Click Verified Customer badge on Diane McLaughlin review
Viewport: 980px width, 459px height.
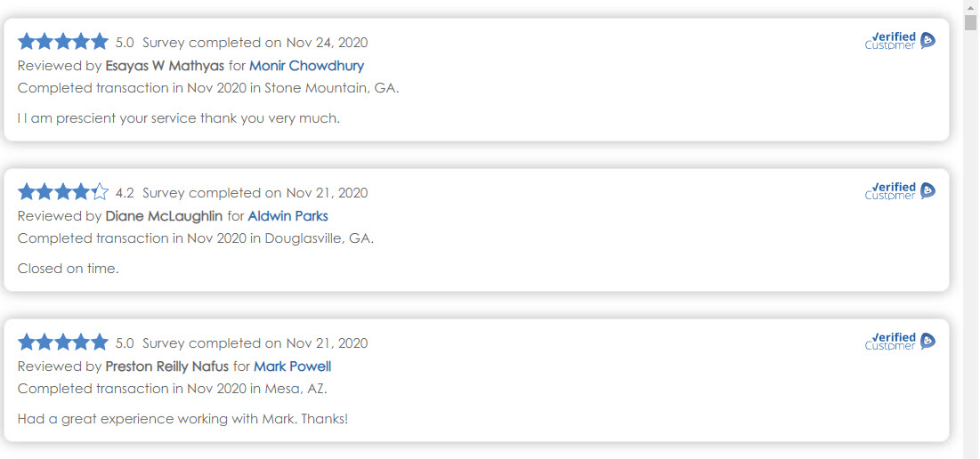(900, 190)
